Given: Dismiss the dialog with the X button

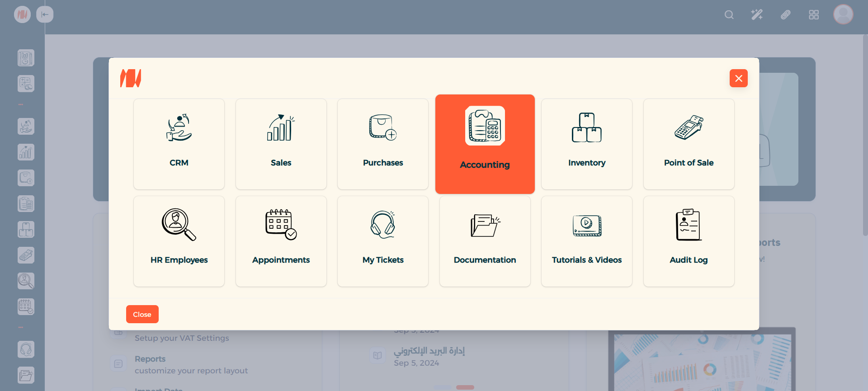Looking at the screenshot, I should coord(738,78).
